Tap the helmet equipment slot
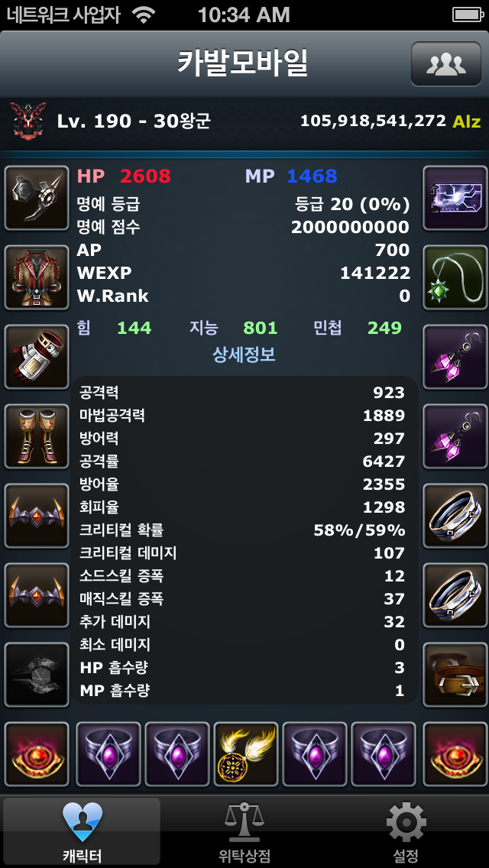This screenshot has width=489, height=868. point(37,198)
